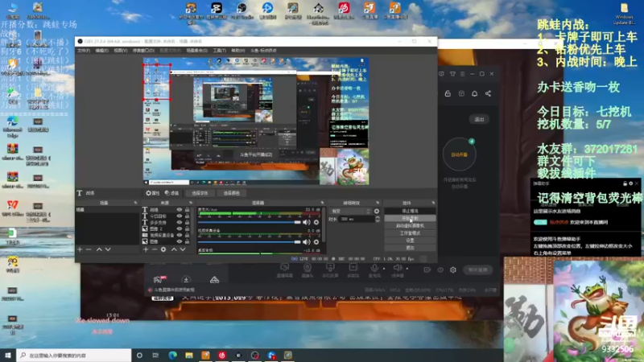644x362 pixels.
Task: Move the selected source down in the Sources list
Action: point(183,249)
